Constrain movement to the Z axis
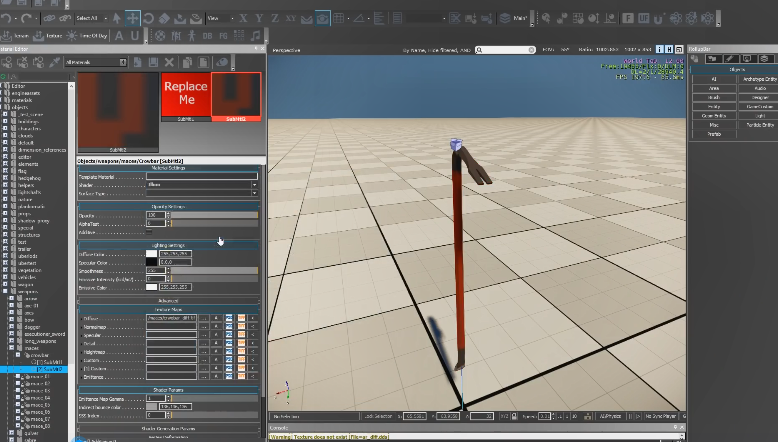This screenshot has width=778, height=442. coord(275,18)
